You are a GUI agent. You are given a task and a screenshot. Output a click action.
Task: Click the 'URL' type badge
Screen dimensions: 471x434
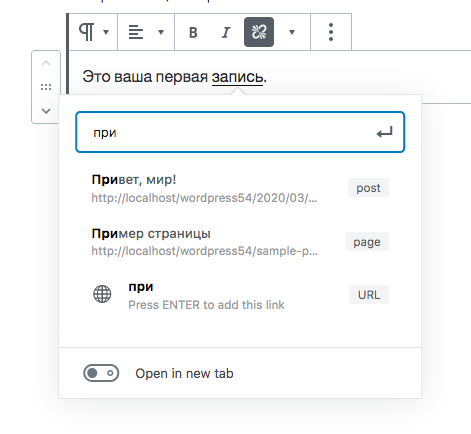(x=369, y=295)
